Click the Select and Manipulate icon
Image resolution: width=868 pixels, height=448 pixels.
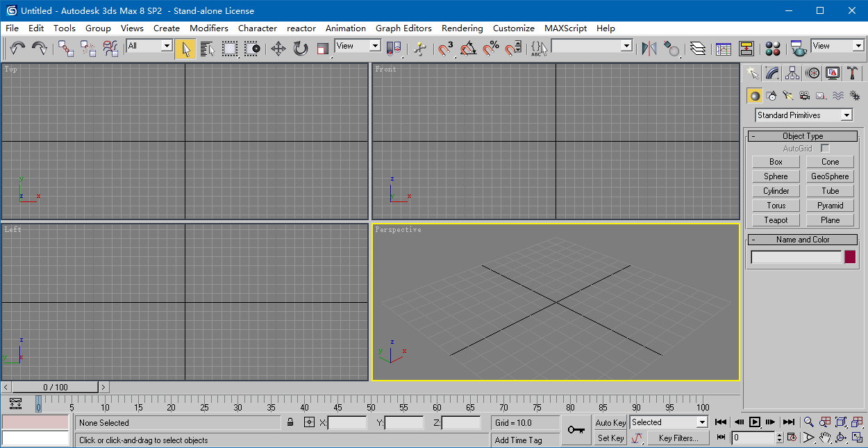tap(419, 49)
